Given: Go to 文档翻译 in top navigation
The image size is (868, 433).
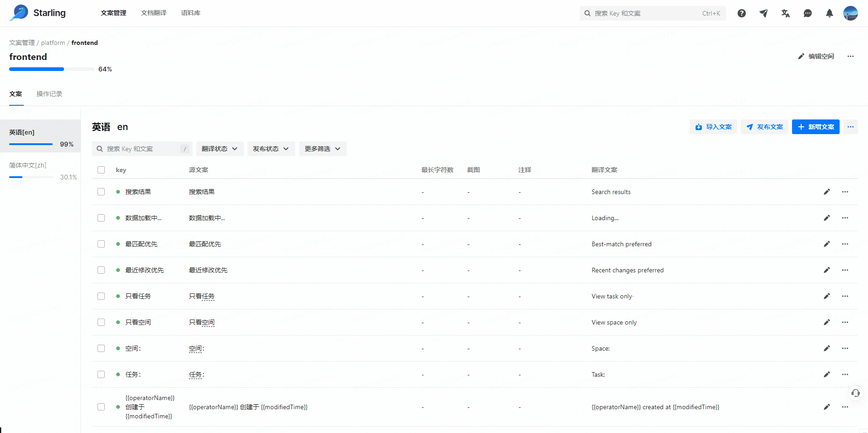Looking at the screenshot, I should (154, 13).
